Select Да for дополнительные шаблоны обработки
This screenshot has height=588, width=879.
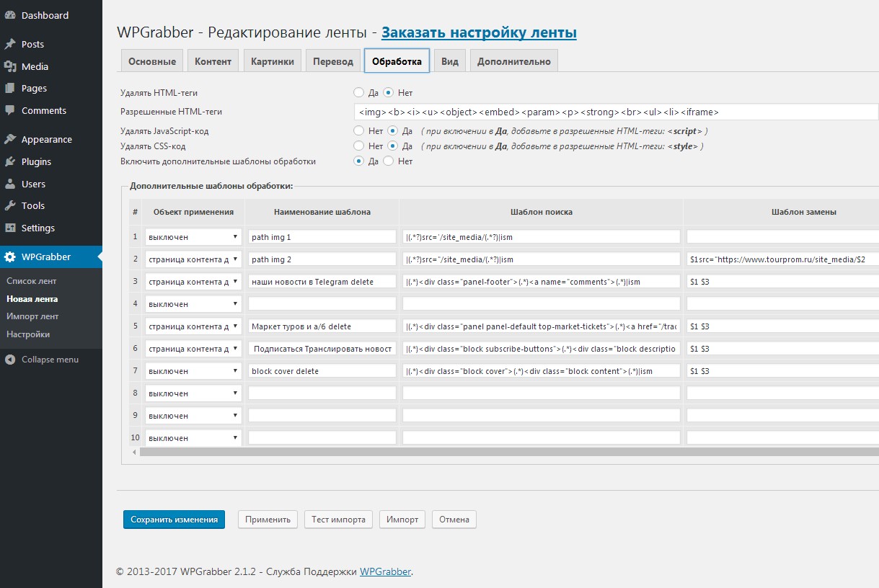pyautogui.click(x=358, y=161)
